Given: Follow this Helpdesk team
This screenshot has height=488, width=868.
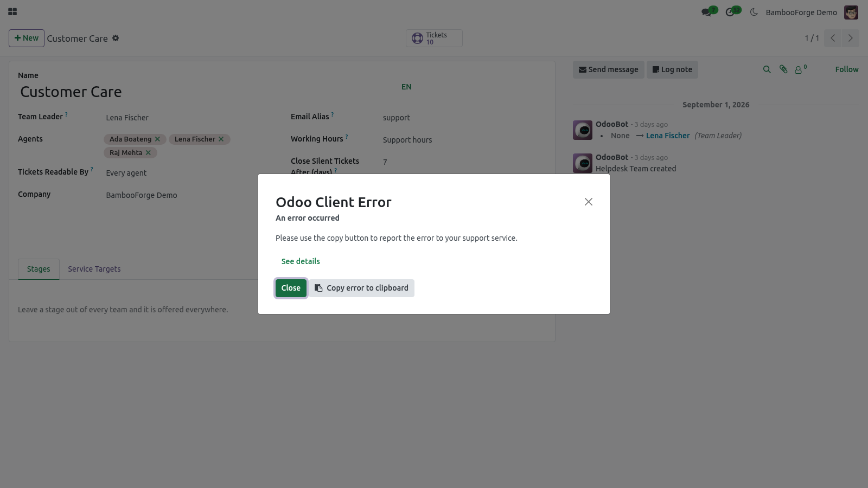Looking at the screenshot, I should click(x=847, y=69).
